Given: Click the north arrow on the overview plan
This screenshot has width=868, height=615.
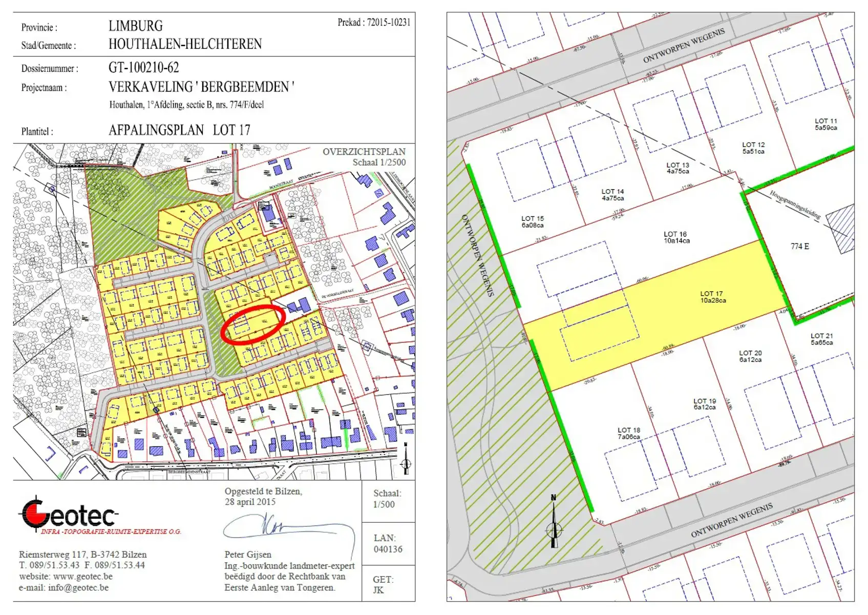Looking at the screenshot, I should click(x=406, y=458).
